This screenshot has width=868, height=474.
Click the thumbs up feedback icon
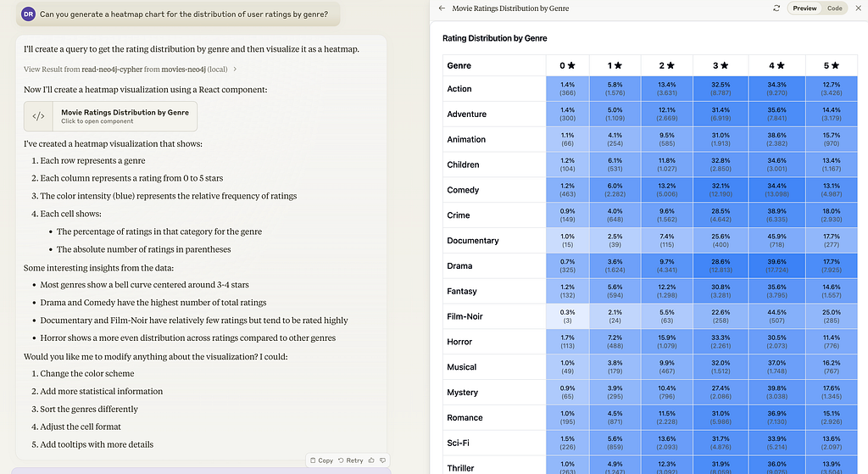[x=371, y=460]
